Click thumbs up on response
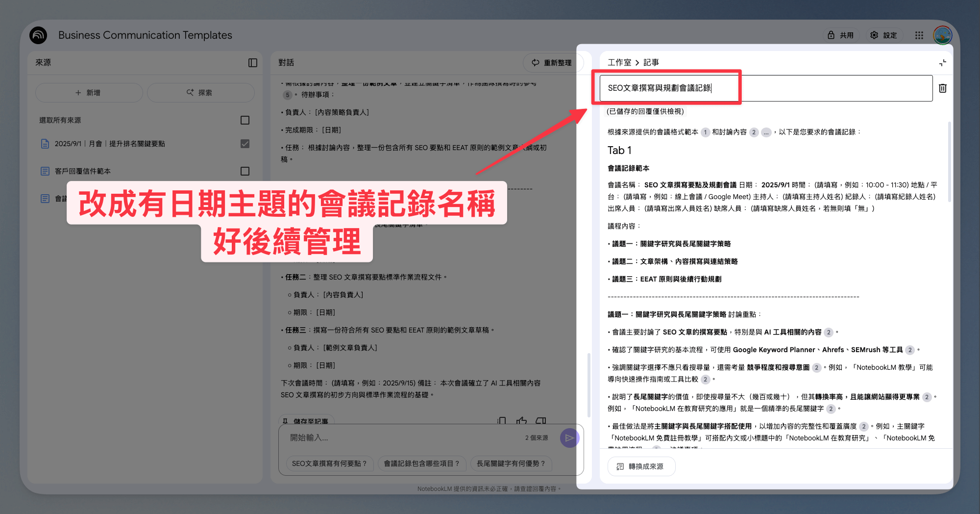The height and width of the screenshot is (514, 980). tap(521, 421)
